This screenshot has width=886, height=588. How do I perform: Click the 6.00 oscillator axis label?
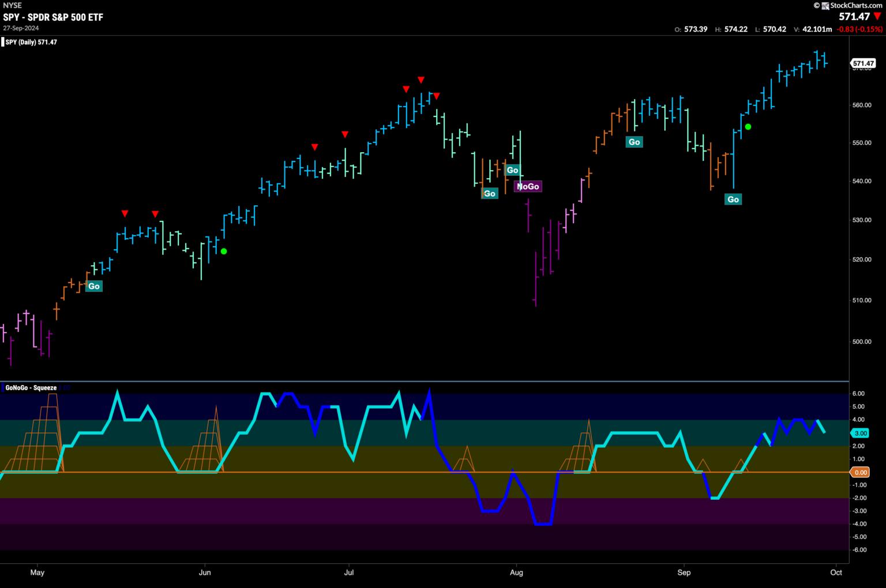(858, 394)
